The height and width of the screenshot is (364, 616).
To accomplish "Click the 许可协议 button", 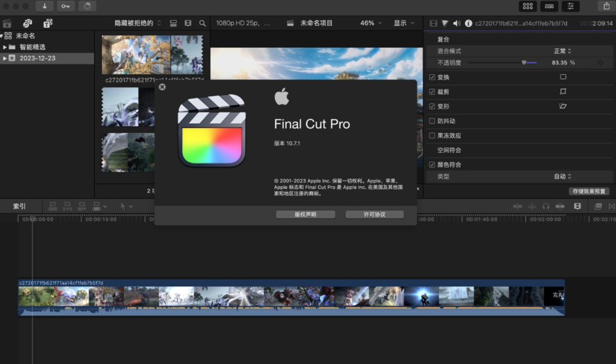I will coord(374,214).
